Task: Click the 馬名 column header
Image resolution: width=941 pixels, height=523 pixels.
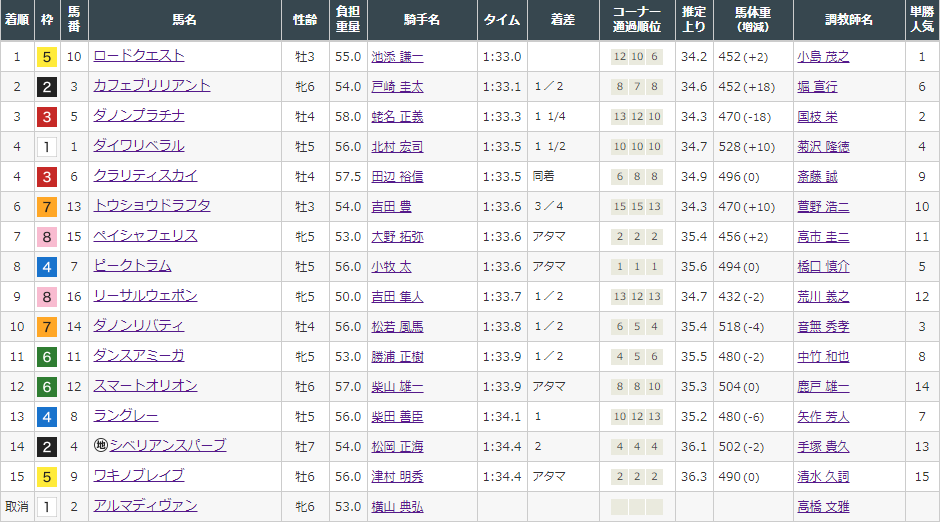Action: click(x=185, y=20)
